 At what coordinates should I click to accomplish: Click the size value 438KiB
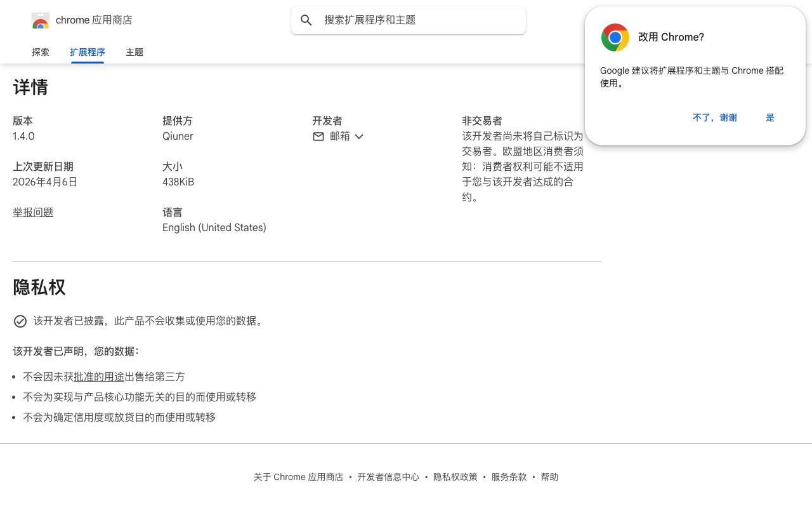click(178, 182)
